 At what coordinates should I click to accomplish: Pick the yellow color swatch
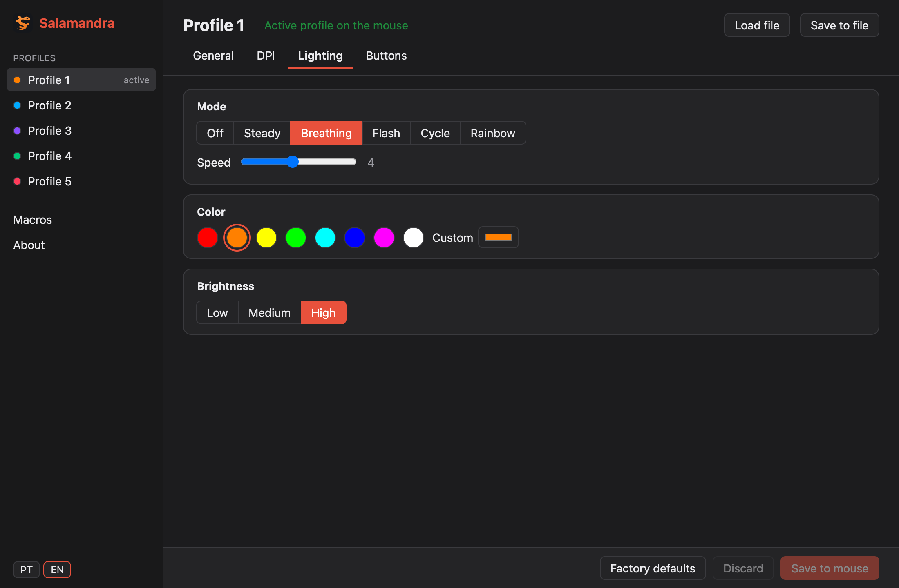[x=266, y=238]
